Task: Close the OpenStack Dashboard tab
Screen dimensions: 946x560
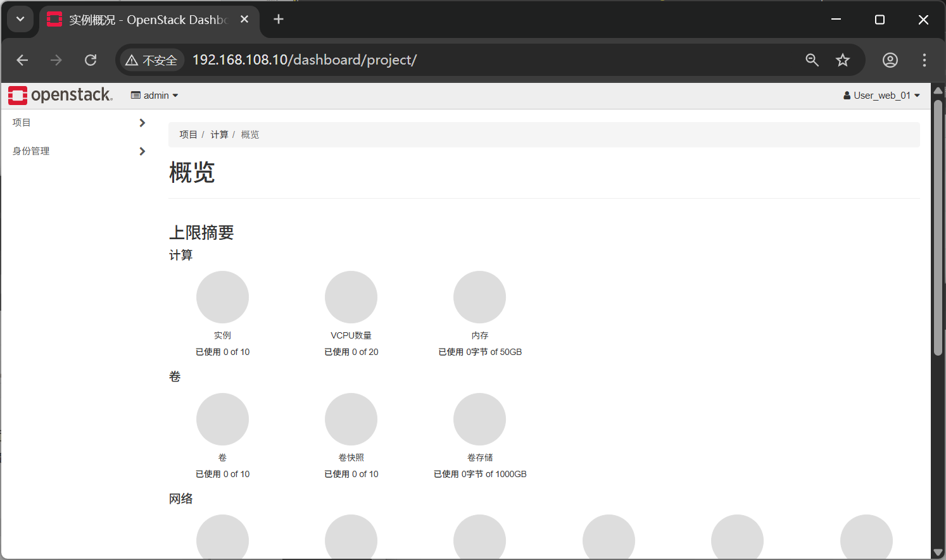Action: coord(244,20)
